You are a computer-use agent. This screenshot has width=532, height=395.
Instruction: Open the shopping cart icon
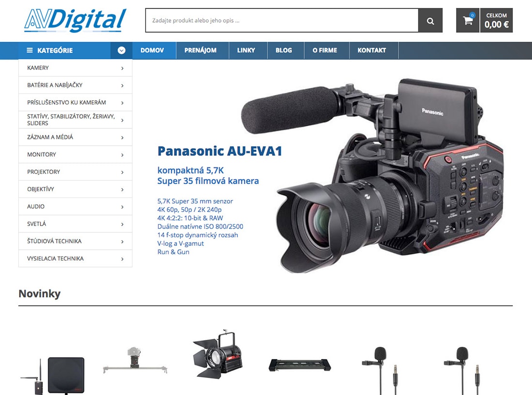pyautogui.click(x=468, y=21)
